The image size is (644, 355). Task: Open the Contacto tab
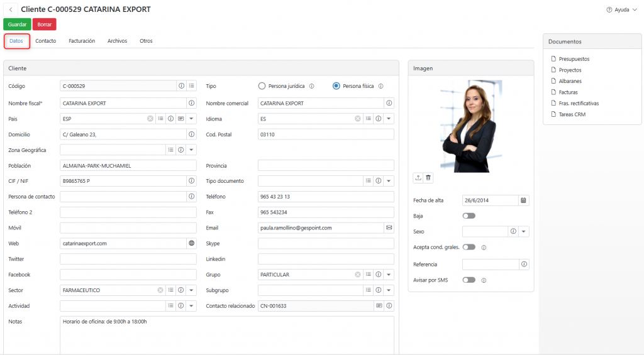pos(45,41)
